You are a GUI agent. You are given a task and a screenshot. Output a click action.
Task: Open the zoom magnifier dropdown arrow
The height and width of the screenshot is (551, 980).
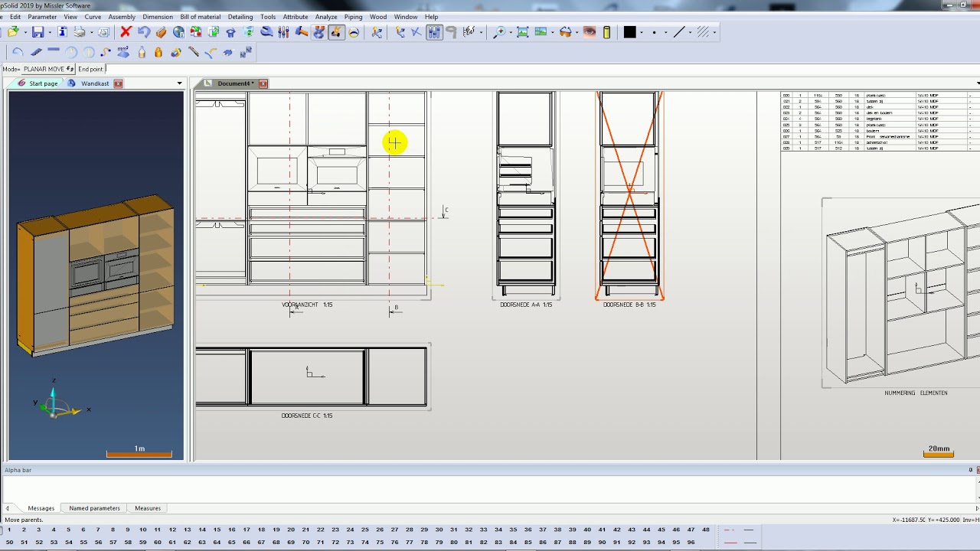pyautogui.click(x=511, y=32)
